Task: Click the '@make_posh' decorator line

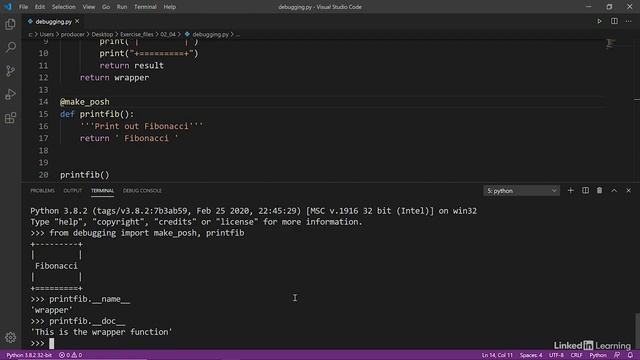Action: pyautogui.click(x=84, y=102)
